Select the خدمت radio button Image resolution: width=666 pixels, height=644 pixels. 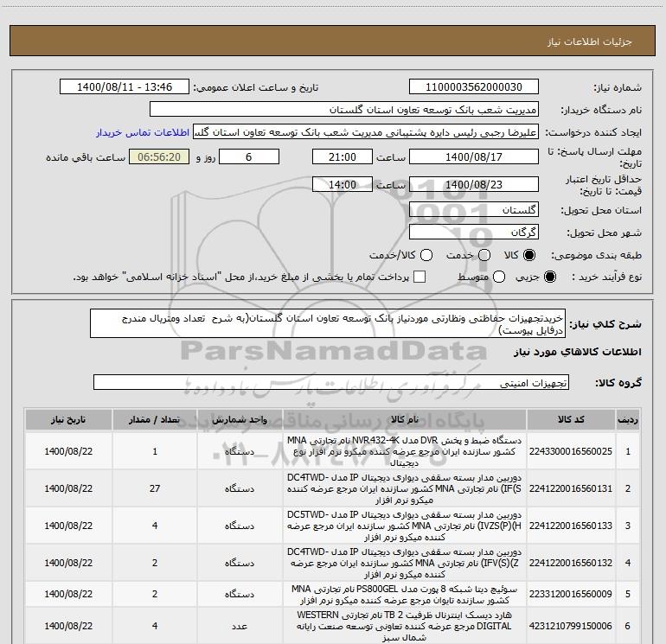[484, 255]
